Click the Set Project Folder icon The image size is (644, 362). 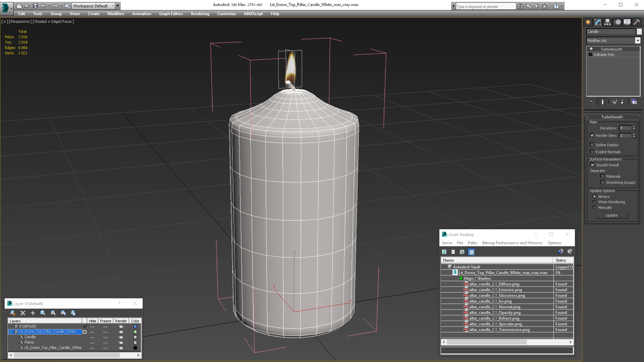(x=67, y=6)
